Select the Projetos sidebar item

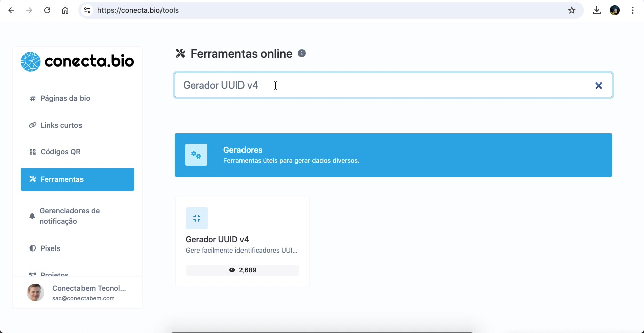tap(54, 275)
